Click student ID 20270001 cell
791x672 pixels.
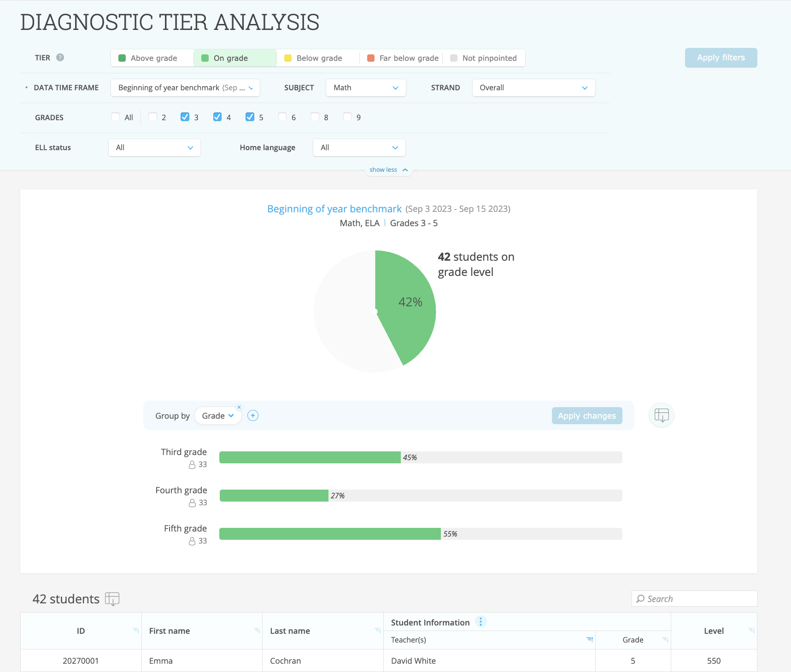coord(81,660)
